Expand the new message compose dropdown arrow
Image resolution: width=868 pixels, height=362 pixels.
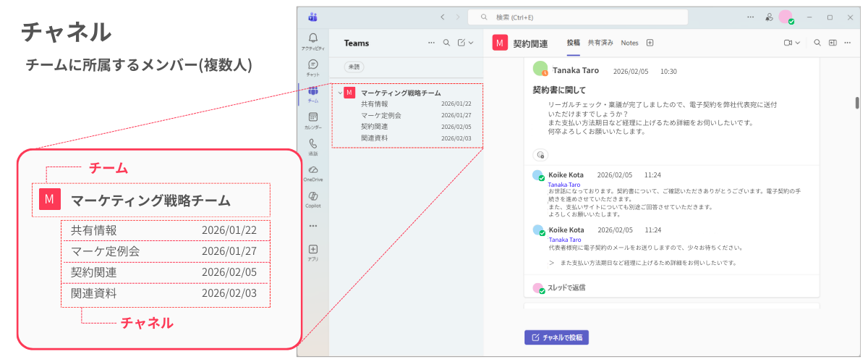click(x=472, y=43)
